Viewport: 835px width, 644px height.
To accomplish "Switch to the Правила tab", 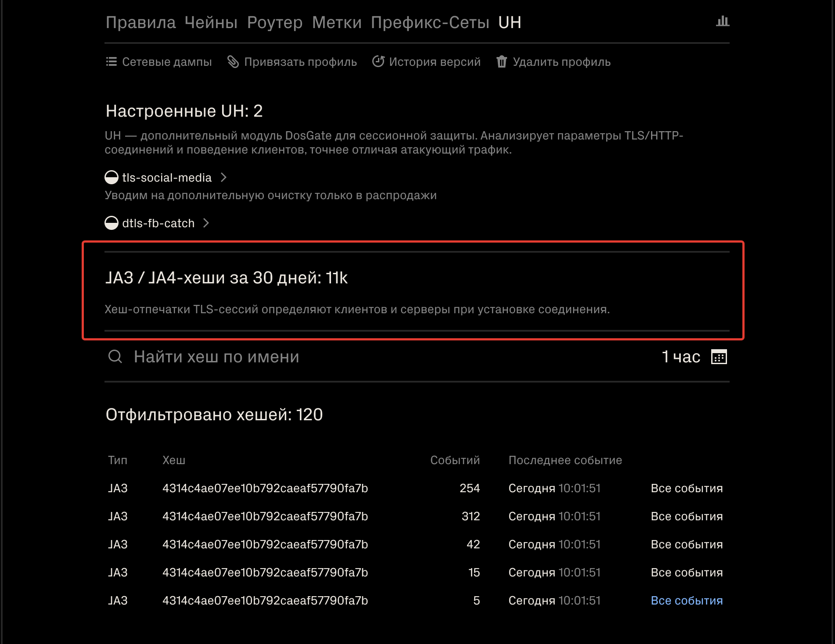I will coord(140,22).
